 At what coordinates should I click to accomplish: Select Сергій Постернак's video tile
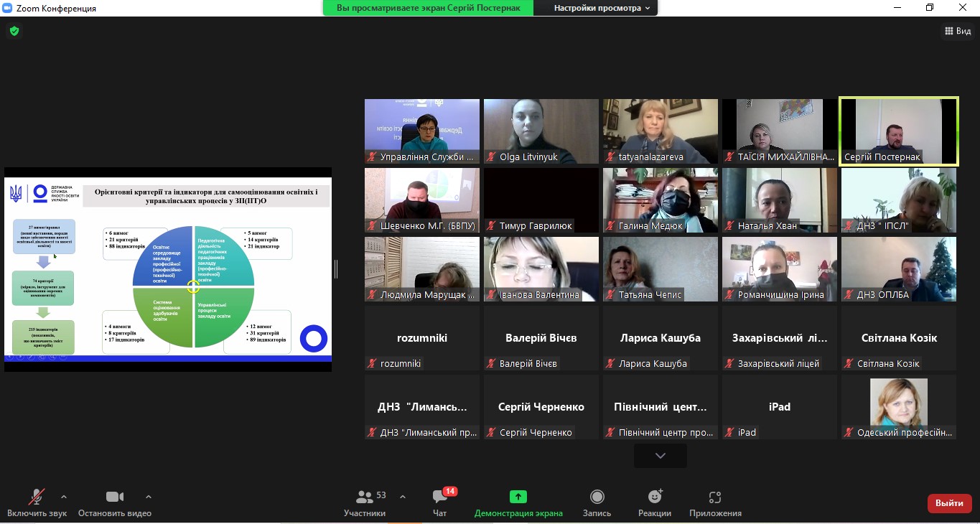(898, 131)
